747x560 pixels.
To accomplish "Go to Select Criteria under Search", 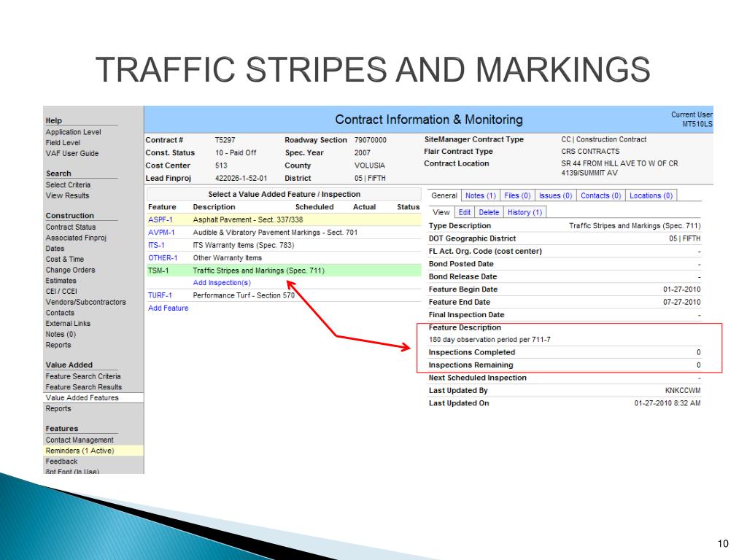I will tap(68, 184).
